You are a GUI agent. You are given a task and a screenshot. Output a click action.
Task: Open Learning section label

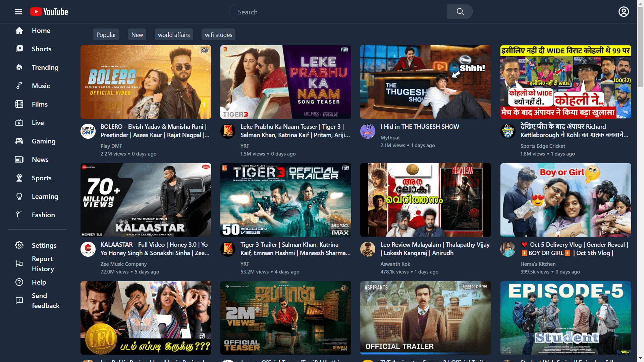point(45,196)
